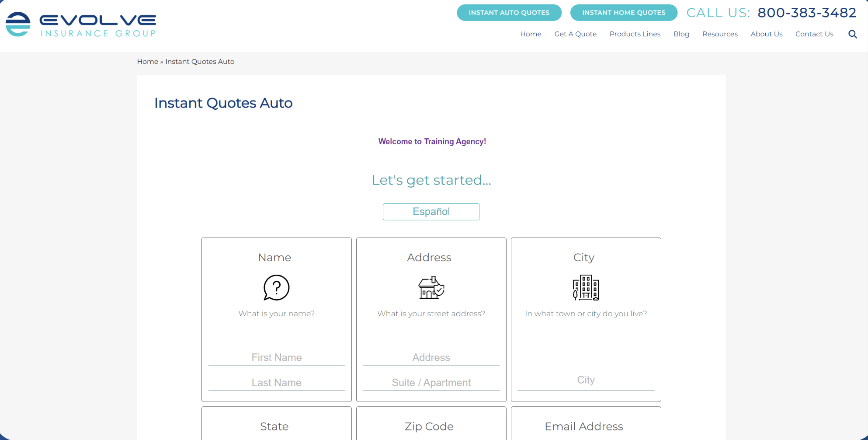Open the Contact Us page
Screen dimensions: 868x440
pyautogui.click(x=814, y=34)
